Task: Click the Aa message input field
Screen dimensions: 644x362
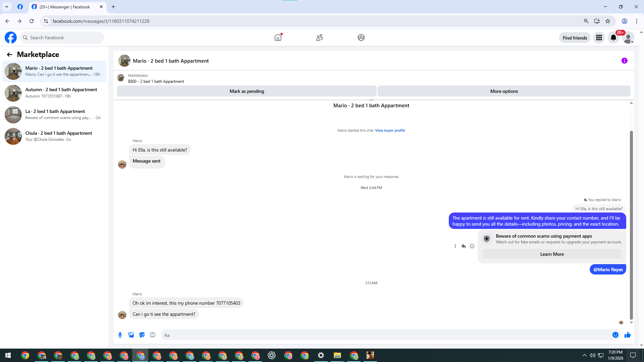Action: coord(386,335)
